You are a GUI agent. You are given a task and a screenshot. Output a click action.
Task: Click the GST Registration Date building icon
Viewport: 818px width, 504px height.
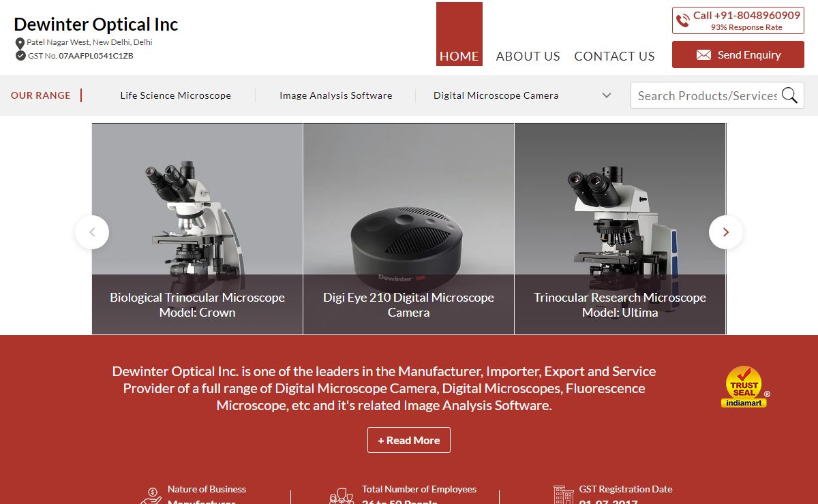tap(563, 495)
